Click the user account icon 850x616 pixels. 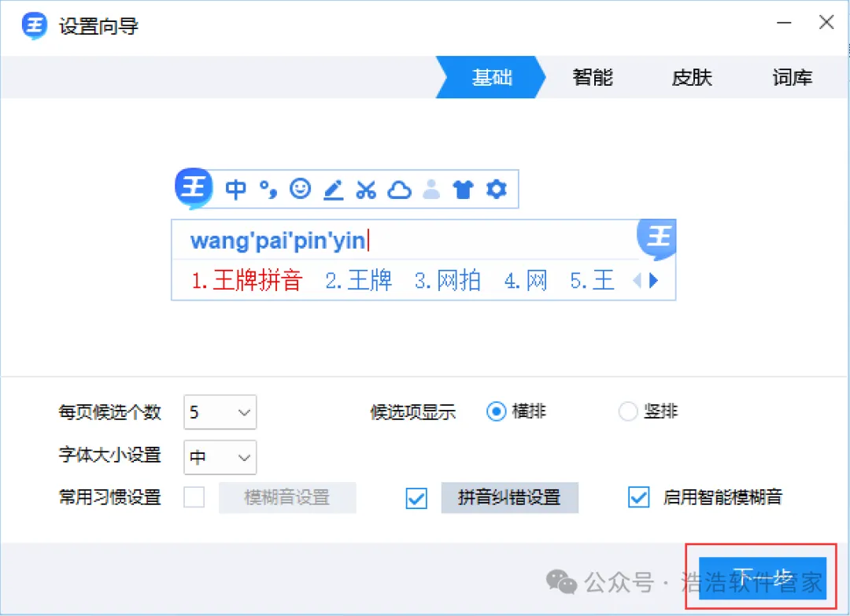[431, 189]
